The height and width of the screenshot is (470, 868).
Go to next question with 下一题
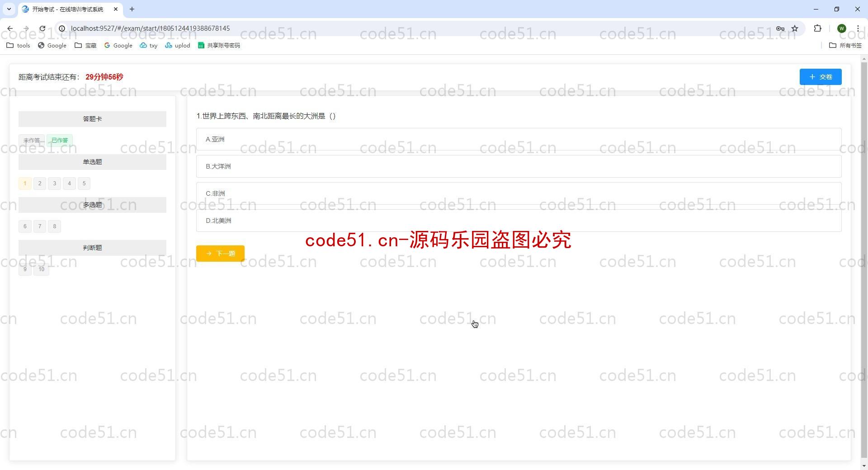[x=220, y=254]
